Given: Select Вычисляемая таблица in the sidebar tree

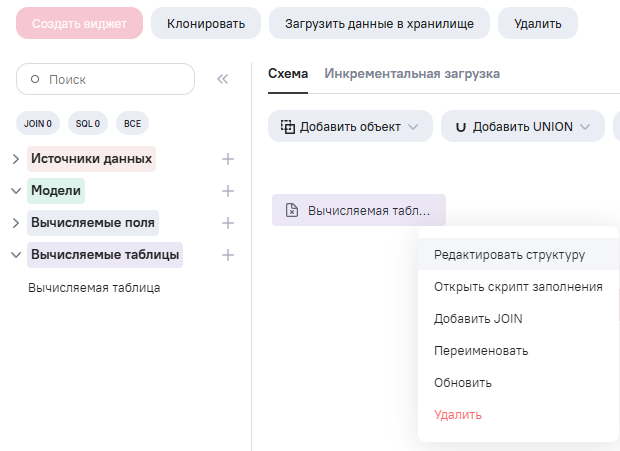Looking at the screenshot, I should [94, 288].
